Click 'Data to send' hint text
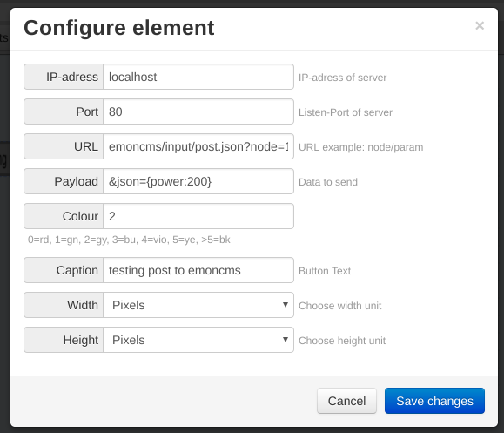 (x=328, y=182)
